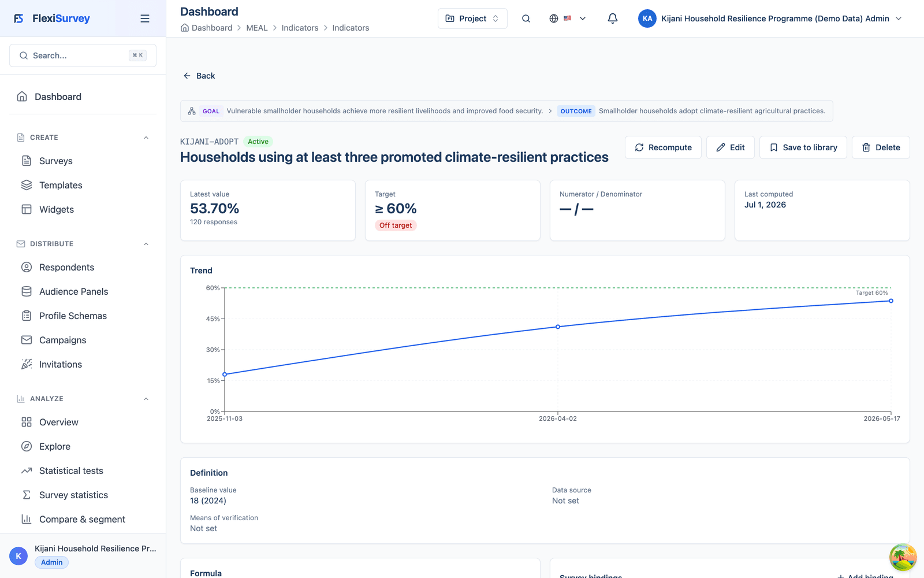924x578 pixels.
Task: Click the Profile Schemas clipboard icon
Action: 27,316
